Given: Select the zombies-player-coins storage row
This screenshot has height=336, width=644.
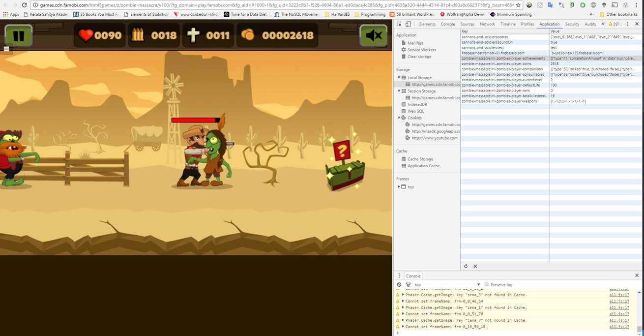Looking at the screenshot, I should [497, 63].
